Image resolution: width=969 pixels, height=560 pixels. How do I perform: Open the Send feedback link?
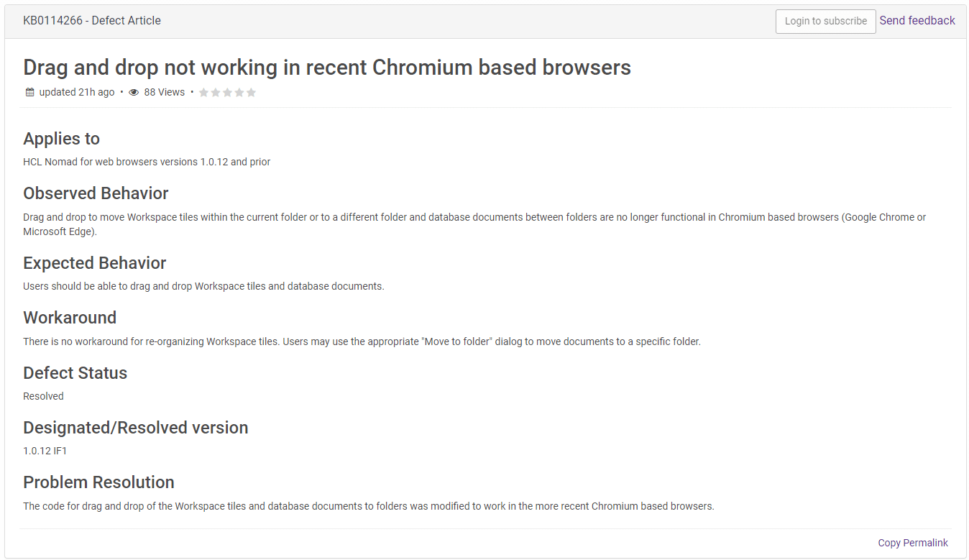click(917, 20)
